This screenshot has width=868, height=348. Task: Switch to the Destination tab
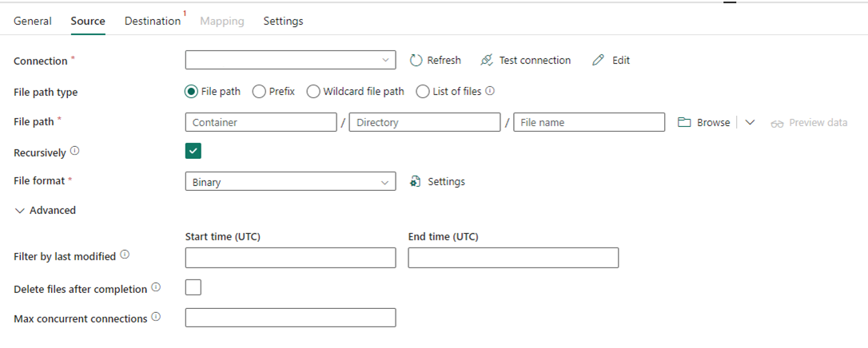[153, 22]
